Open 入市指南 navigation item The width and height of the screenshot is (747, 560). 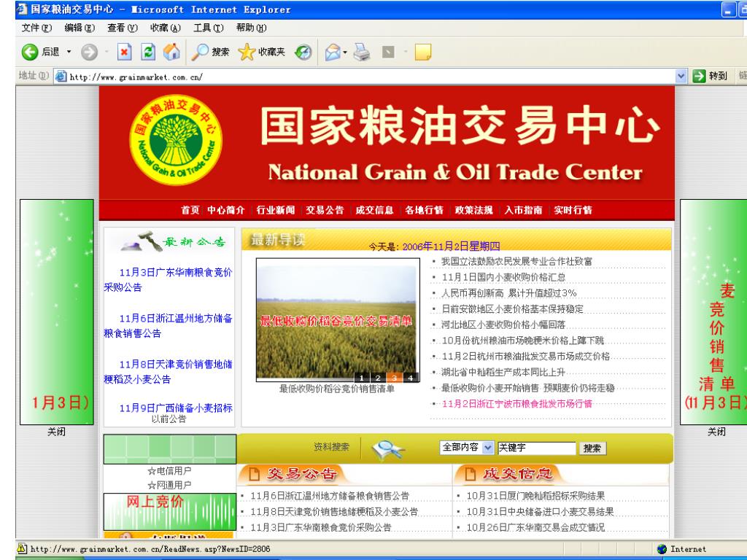pyautogui.click(x=523, y=210)
